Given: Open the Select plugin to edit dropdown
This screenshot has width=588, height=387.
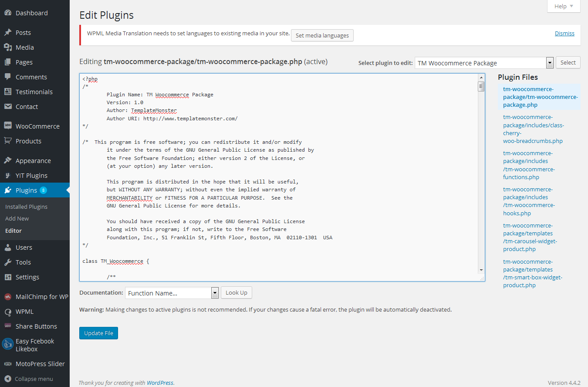Looking at the screenshot, I should [483, 63].
